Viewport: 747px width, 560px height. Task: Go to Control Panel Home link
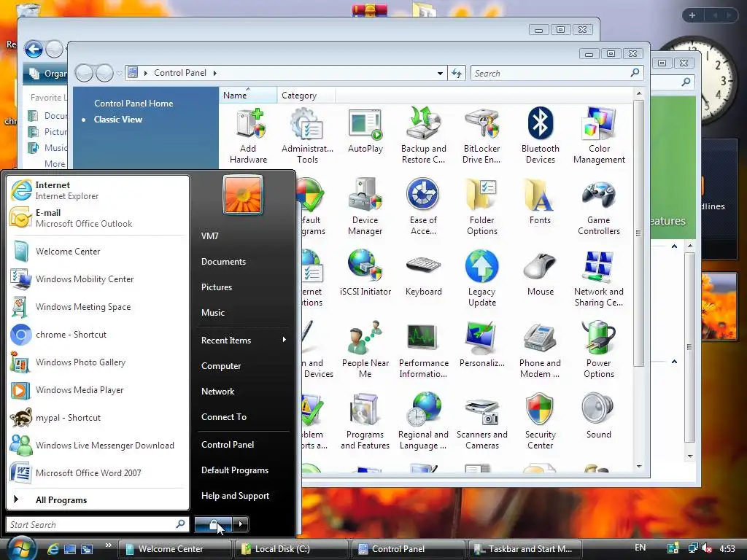pyautogui.click(x=133, y=104)
